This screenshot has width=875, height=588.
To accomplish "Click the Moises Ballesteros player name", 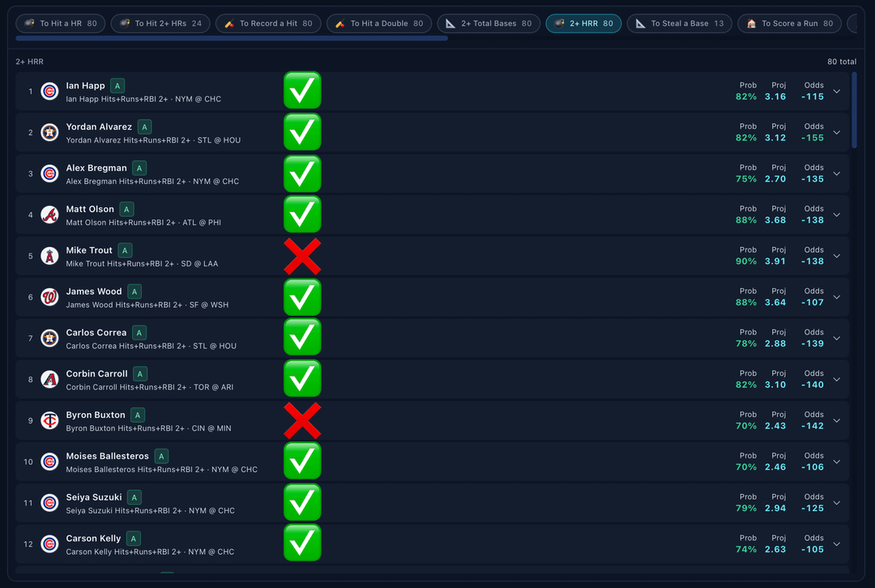I will click(107, 456).
